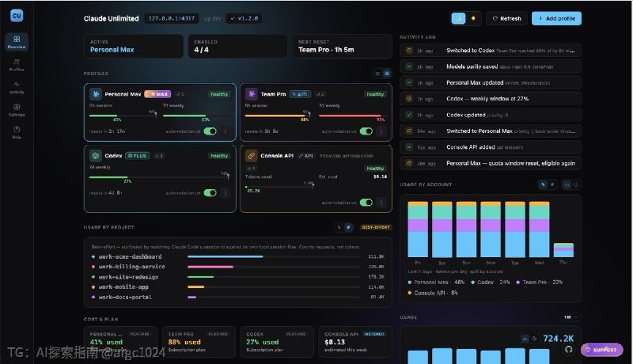Open Console API more options menu

pyautogui.click(x=381, y=203)
